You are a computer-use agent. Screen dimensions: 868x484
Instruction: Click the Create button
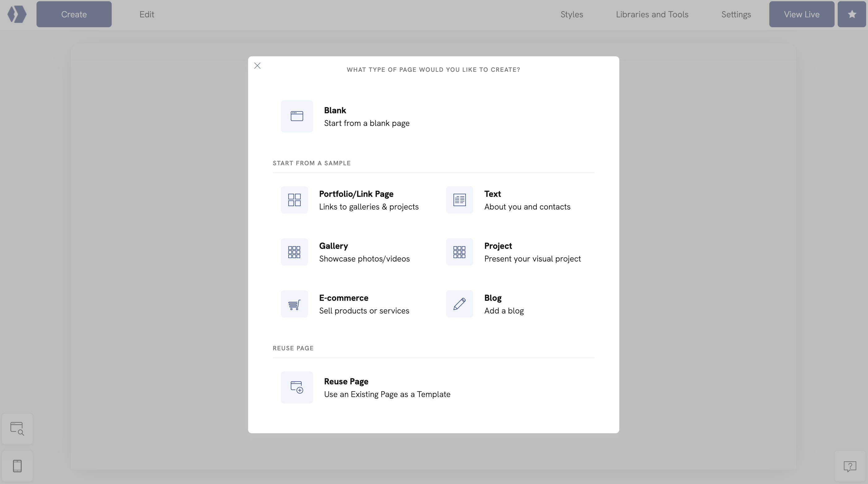74,14
